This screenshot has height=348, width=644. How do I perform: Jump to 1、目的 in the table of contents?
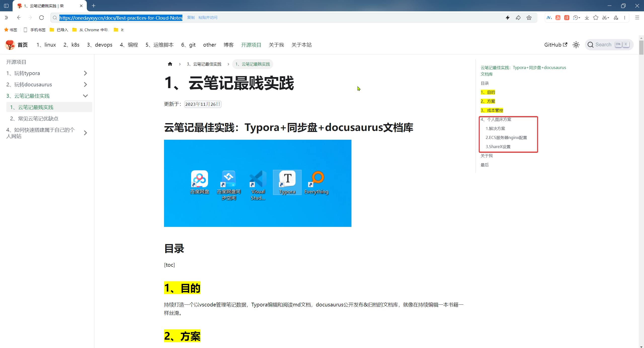pyautogui.click(x=488, y=92)
